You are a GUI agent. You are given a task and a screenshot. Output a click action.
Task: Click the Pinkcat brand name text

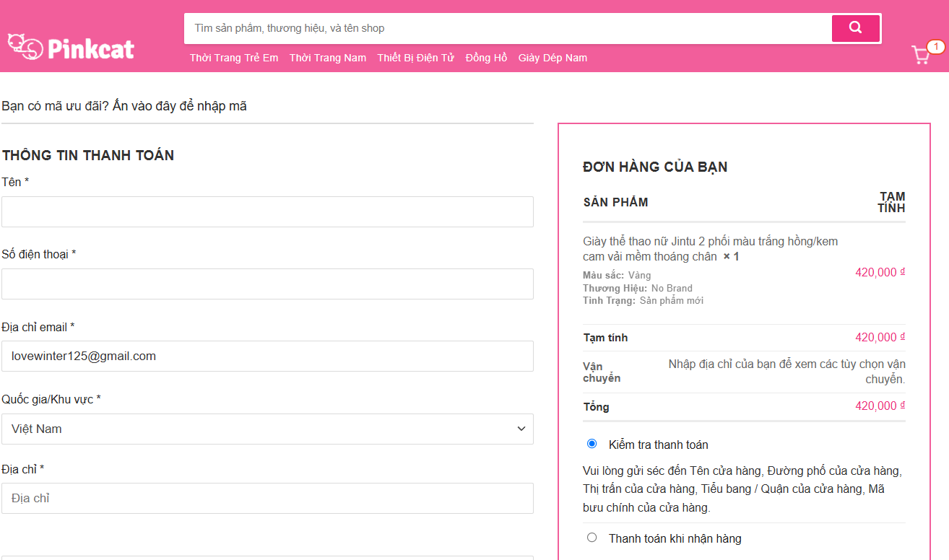coord(91,49)
